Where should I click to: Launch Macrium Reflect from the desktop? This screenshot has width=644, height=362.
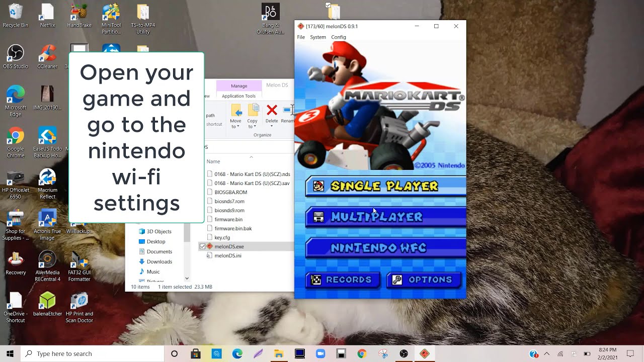tap(47, 184)
